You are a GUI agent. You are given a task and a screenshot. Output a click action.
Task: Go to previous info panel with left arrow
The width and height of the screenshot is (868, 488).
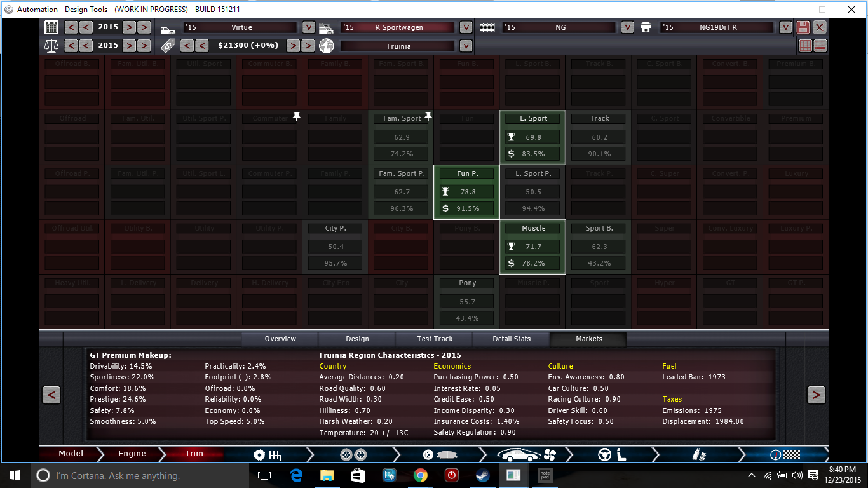click(51, 395)
